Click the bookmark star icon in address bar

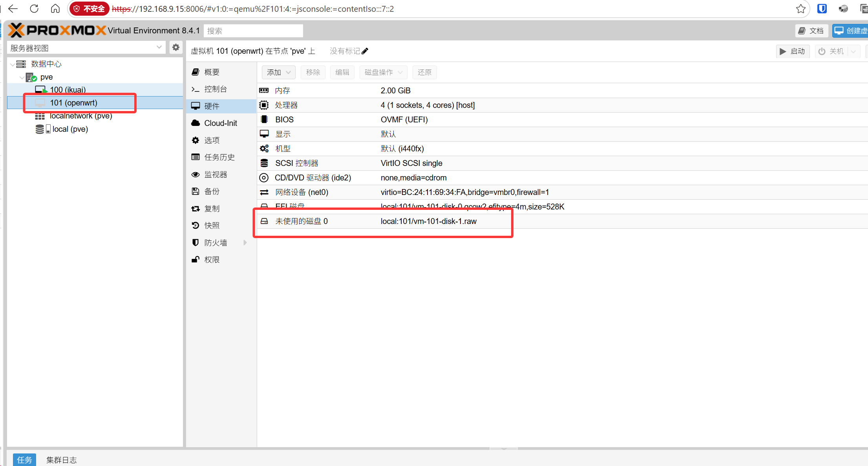tap(800, 9)
